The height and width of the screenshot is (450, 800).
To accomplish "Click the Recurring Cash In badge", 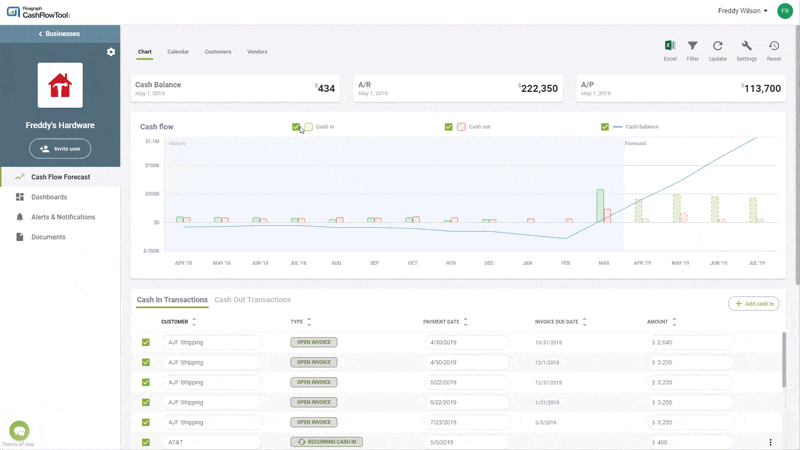I will point(327,442).
